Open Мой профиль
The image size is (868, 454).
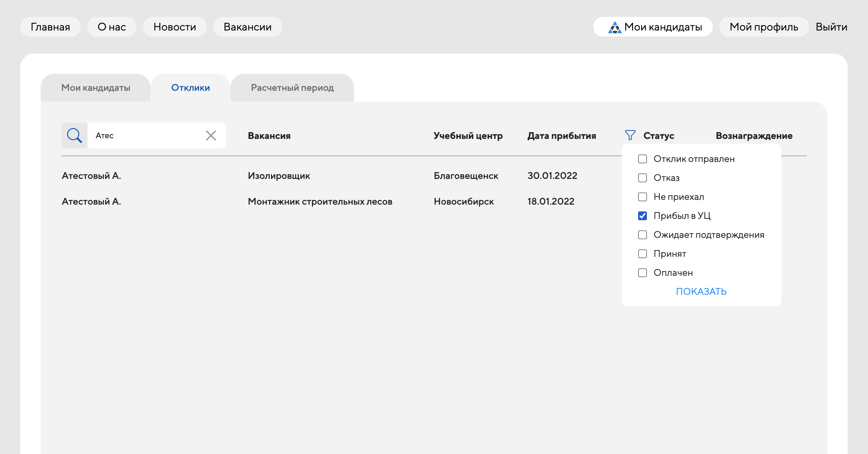pos(764,27)
